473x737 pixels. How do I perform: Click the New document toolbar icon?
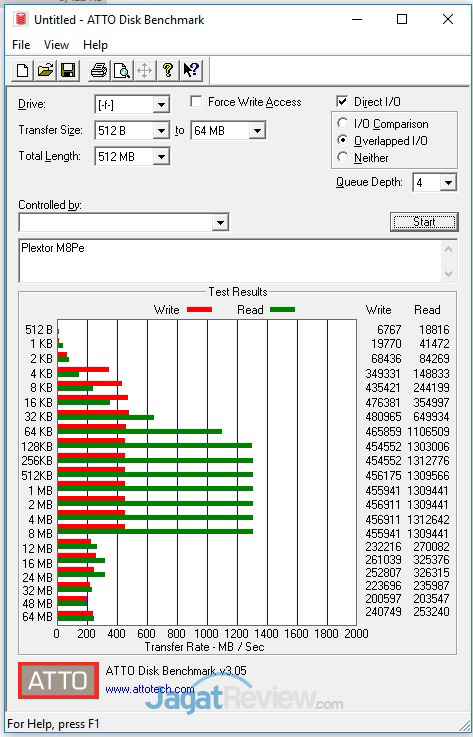[23, 71]
